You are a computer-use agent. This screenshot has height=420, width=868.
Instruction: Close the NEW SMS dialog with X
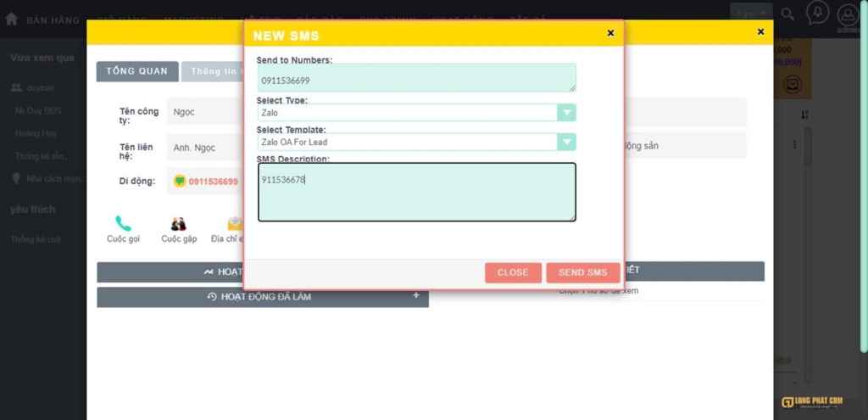pyautogui.click(x=610, y=33)
